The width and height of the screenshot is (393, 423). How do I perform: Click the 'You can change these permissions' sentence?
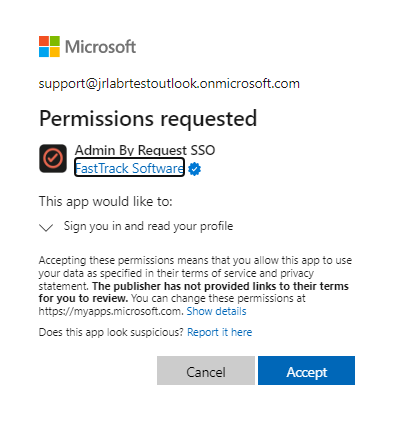[172, 305]
